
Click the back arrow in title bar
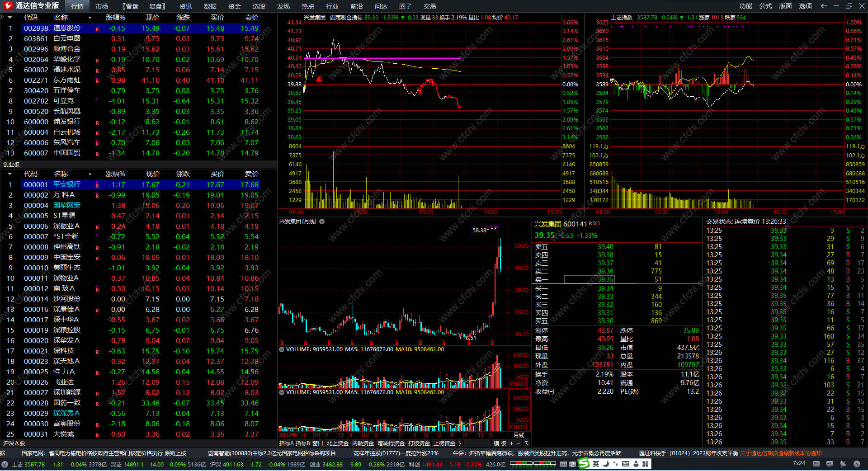824,6
